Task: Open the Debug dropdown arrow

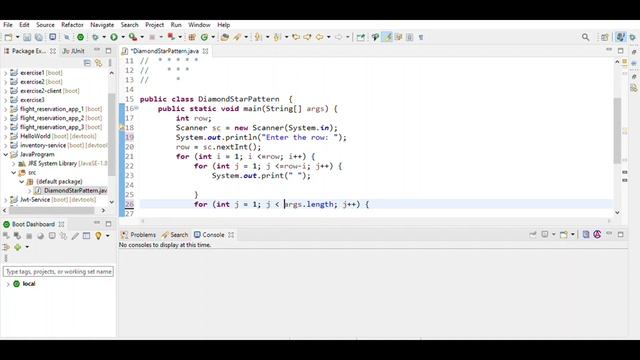Action: tap(104, 37)
